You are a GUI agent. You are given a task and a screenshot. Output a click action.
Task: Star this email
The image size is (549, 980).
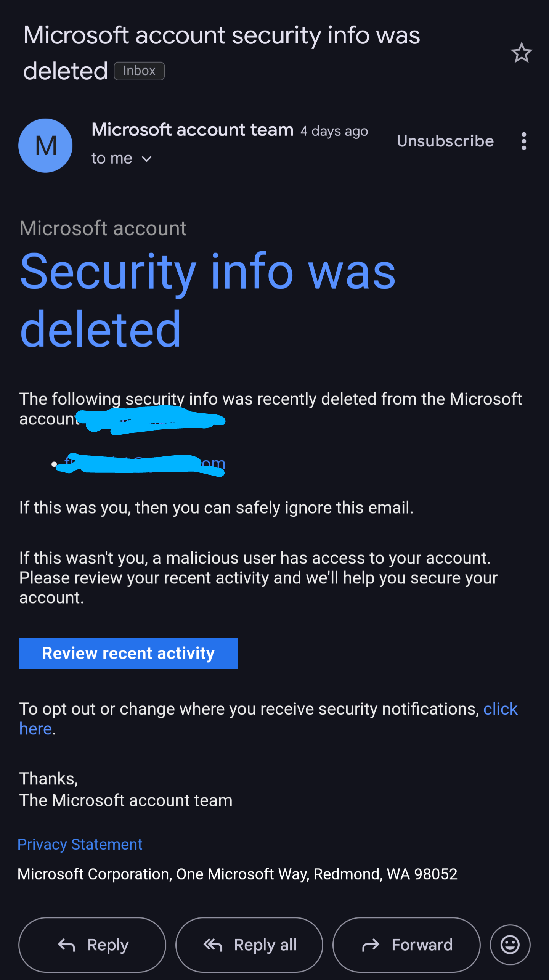[521, 53]
